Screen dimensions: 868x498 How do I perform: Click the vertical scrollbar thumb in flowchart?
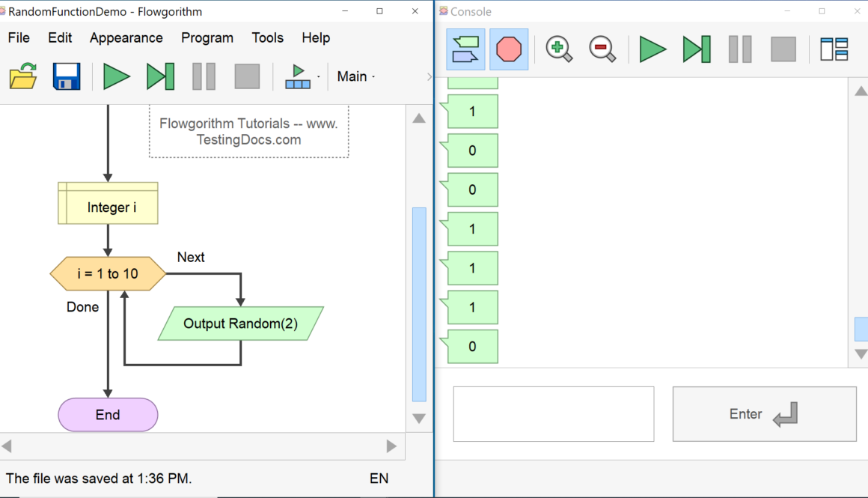(419, 304)
